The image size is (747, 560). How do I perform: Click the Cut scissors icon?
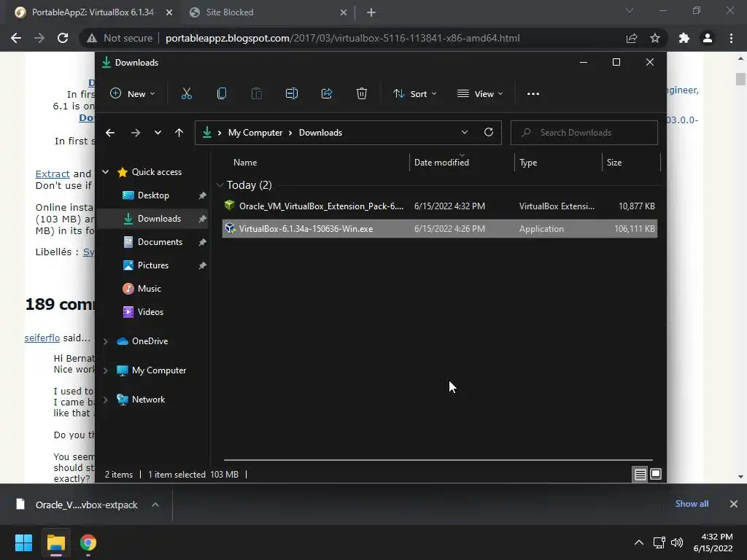(x=186, y=94)
